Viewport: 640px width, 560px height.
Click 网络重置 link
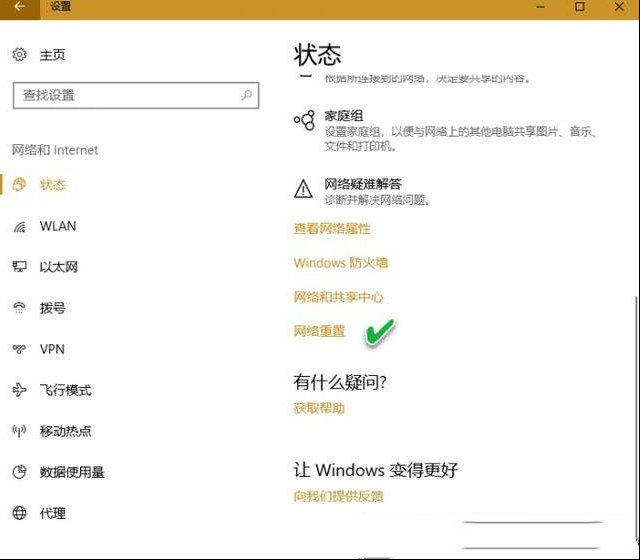[319, 331]
